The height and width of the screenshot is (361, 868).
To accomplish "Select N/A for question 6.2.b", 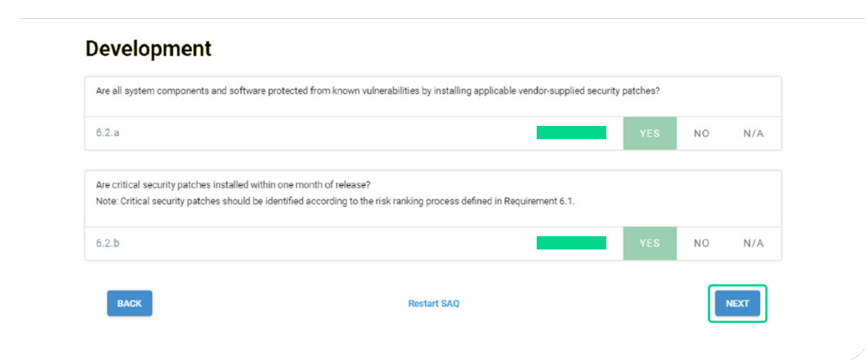I will tap(753, 243).
